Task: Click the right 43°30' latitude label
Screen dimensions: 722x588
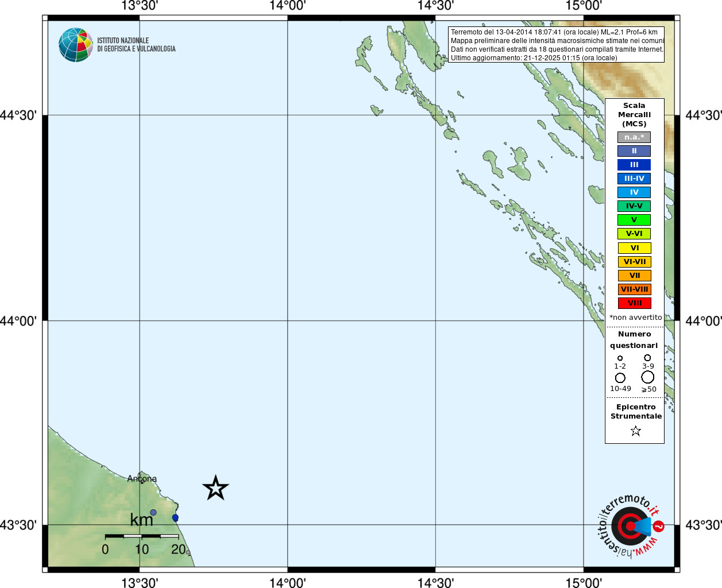Action: [704, 525]
